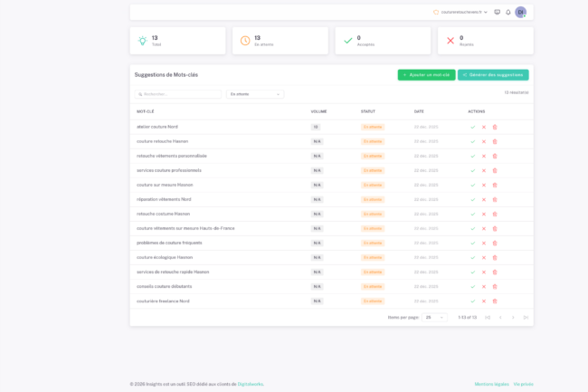Click 'Générer des suggestions' button

click(493, 75)
